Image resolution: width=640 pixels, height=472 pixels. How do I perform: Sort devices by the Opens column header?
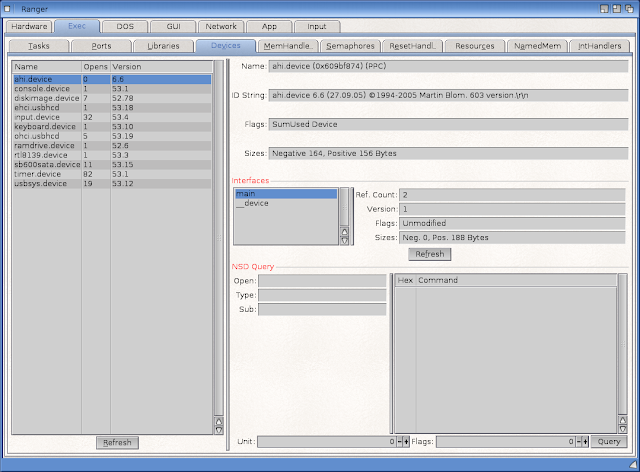[95, 66]
